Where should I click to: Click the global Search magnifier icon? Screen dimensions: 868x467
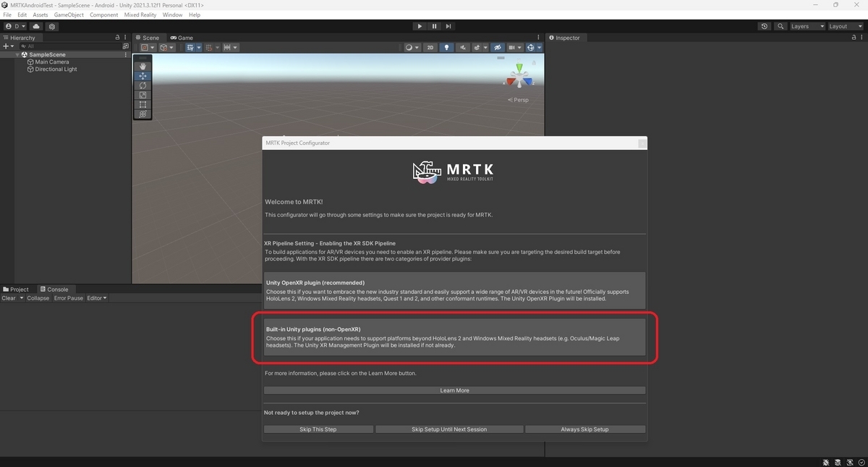[780, 26]
